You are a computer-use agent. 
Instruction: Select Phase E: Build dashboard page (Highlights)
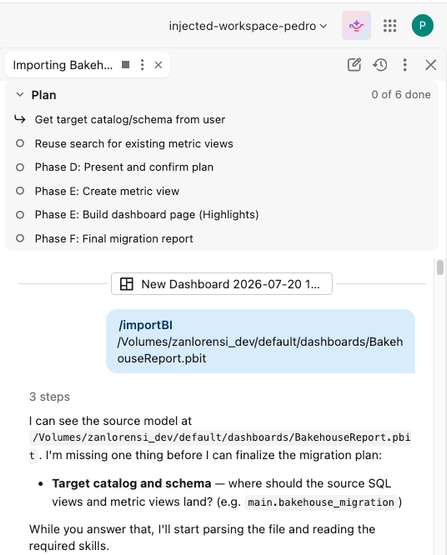[x=147, y=214]
